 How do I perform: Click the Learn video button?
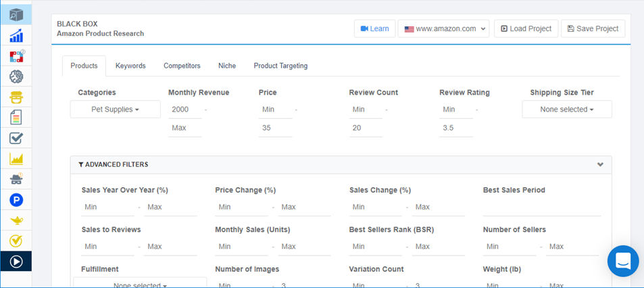tap(374, 29)
